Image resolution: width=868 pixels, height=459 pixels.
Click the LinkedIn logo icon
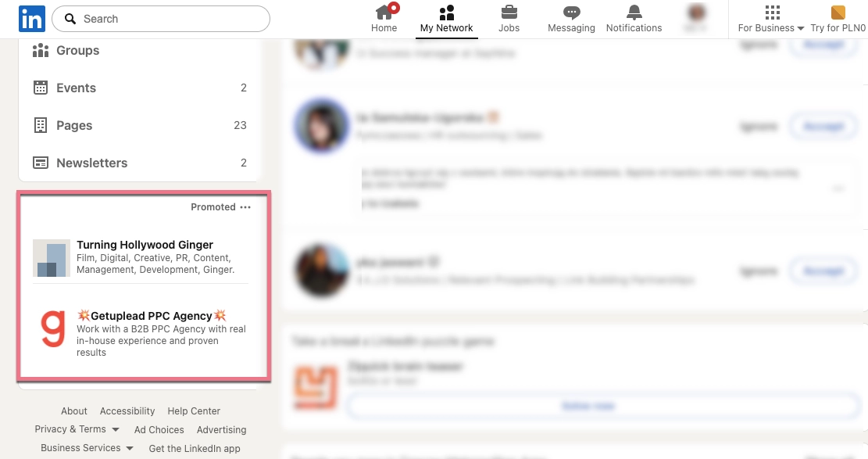click(31, 19)
